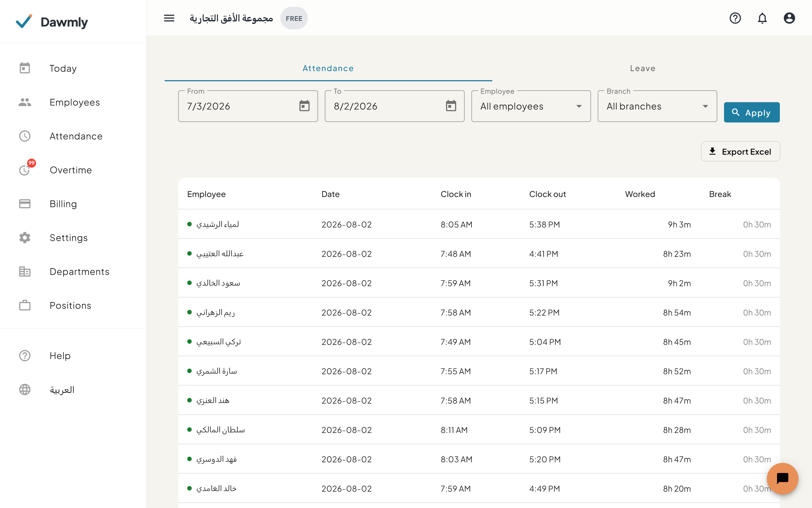Click the Clock in column header
Image resolution: width=812 pixels, height=508 pixels.
click(x=456, y=194)
